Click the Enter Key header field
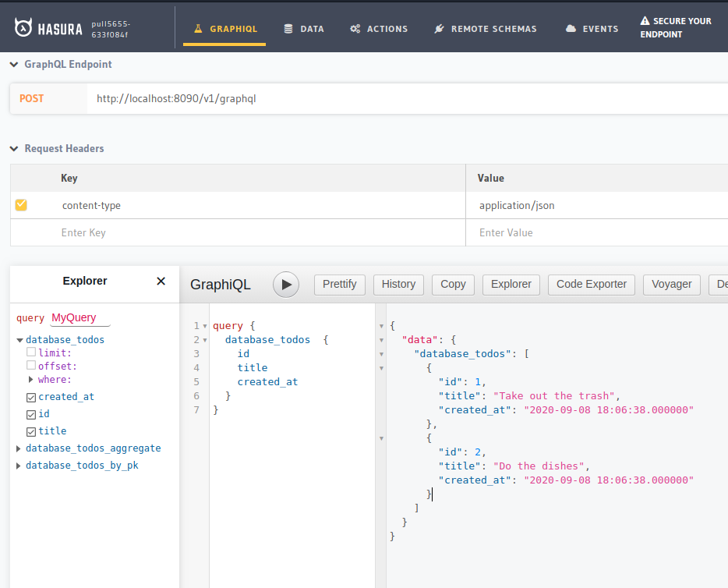This screenshot has width=728, height=588. (263, 232)
